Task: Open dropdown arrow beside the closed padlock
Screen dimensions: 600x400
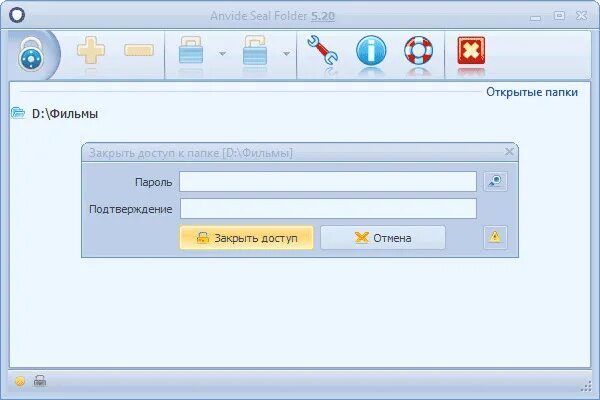Action: click(222, 54)
